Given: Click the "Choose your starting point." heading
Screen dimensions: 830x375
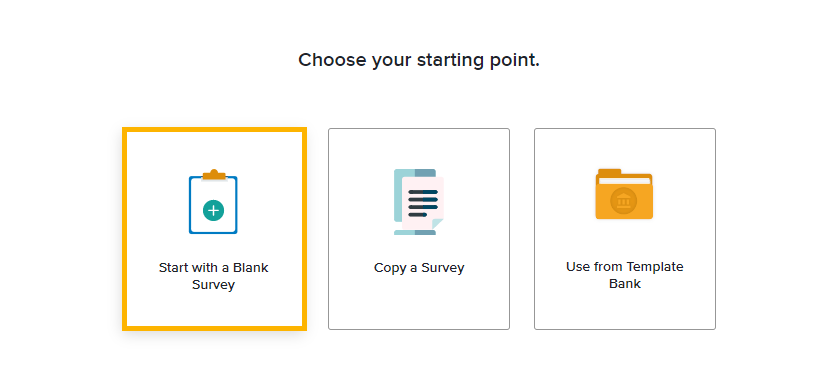Looking at the screenshot, I should click(x=419, y=60).
